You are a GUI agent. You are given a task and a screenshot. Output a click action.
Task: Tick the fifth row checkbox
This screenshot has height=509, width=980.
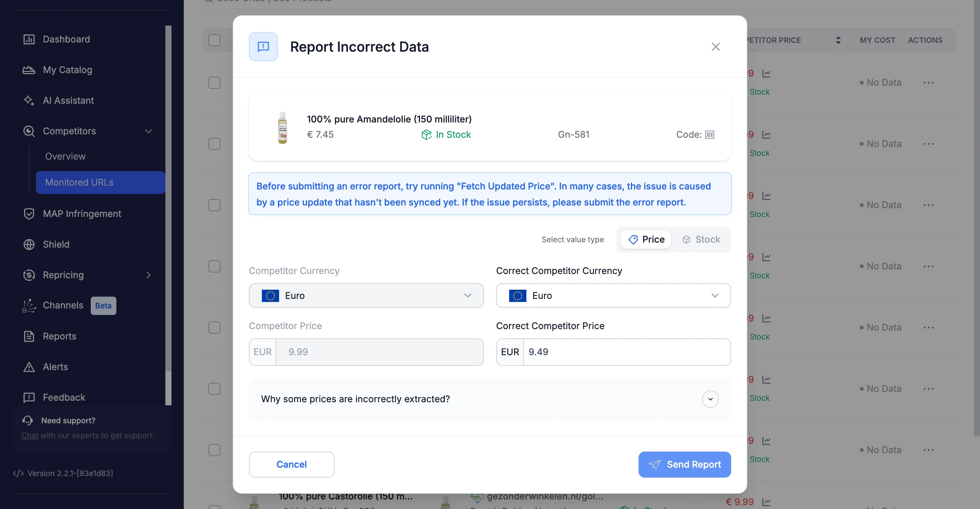click(214, 328)
